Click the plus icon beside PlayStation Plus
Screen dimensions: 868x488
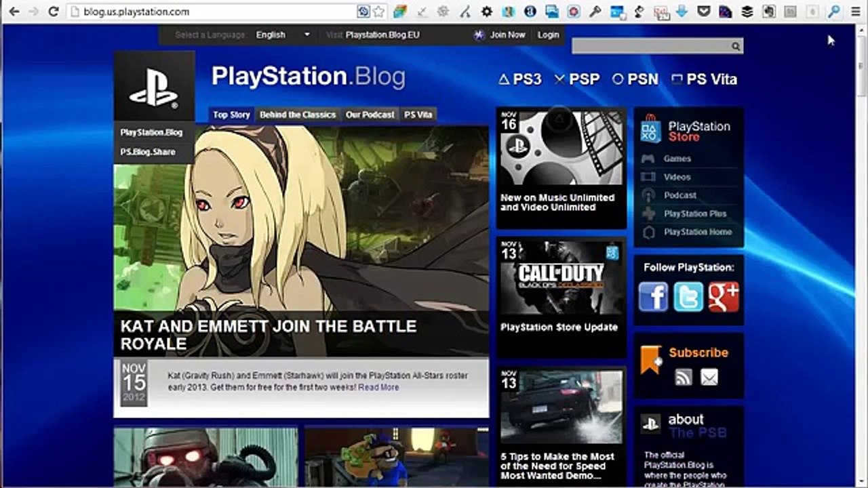coord(649,213)
